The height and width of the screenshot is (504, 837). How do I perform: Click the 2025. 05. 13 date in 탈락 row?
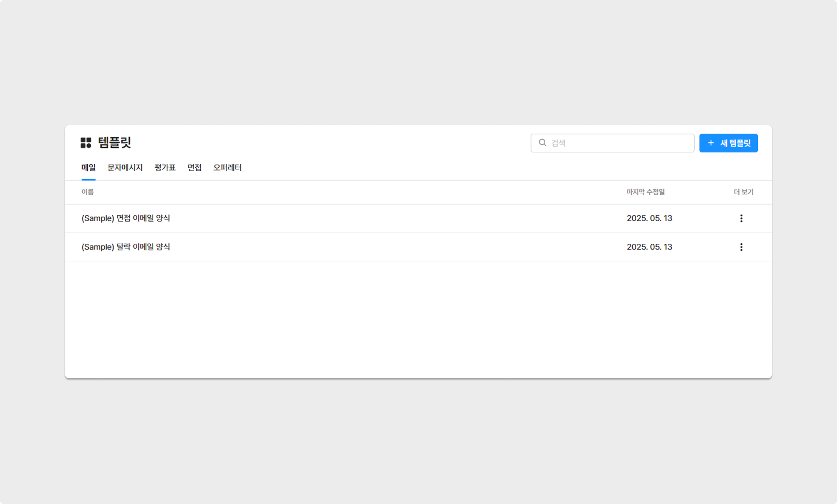pos(649,247)
